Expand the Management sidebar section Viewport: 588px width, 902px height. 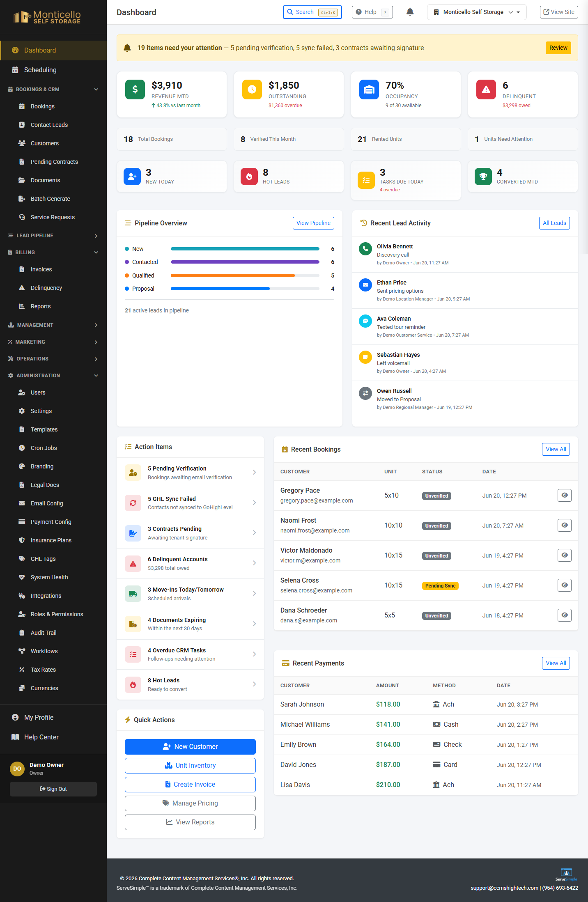click(53, 325)
